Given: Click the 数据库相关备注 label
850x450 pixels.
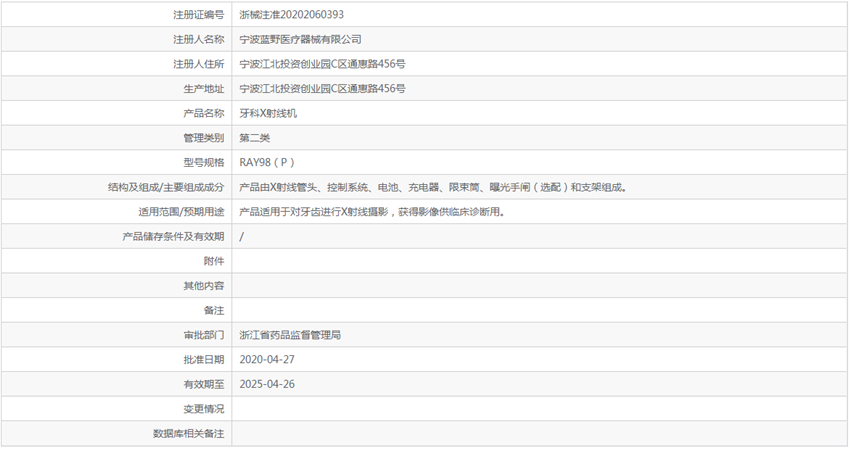Looking at the screenshot, I should pos(189,433).
